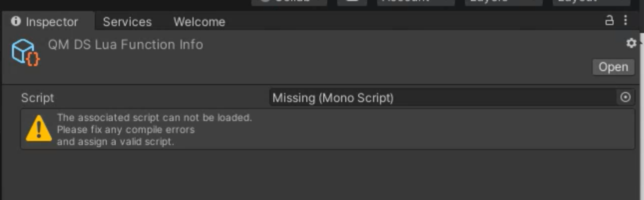Click the cloud services toolbar button
Screen dimensions: 644x200
tap(353, 2)
